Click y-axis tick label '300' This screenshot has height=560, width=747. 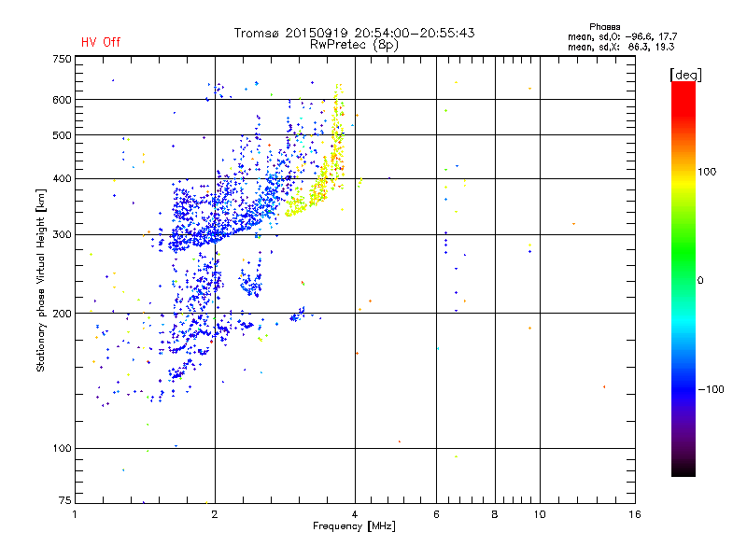[x=62, y=235]
